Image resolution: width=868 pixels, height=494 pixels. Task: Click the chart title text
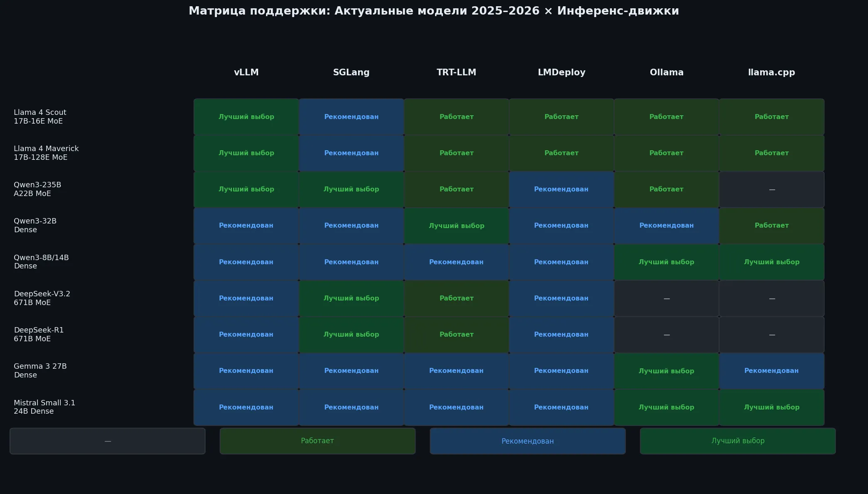pos(434,11)
